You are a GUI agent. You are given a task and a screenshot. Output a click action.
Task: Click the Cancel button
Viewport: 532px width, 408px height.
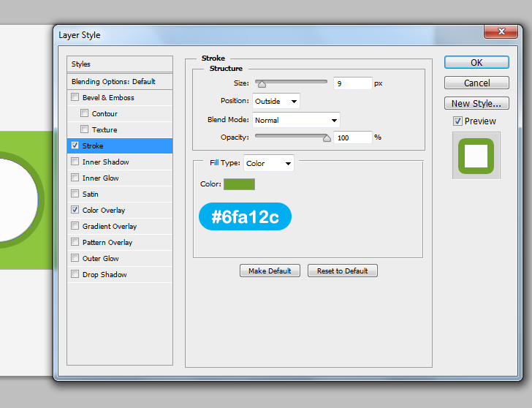(476, 83)
